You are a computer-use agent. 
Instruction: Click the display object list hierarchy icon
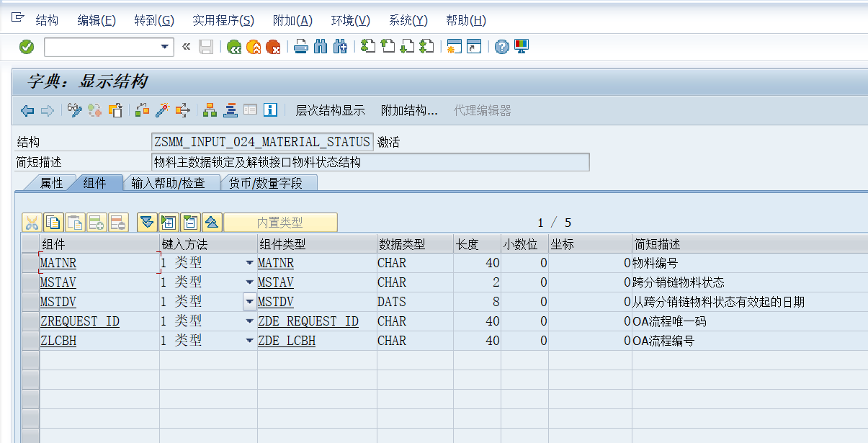210,110
